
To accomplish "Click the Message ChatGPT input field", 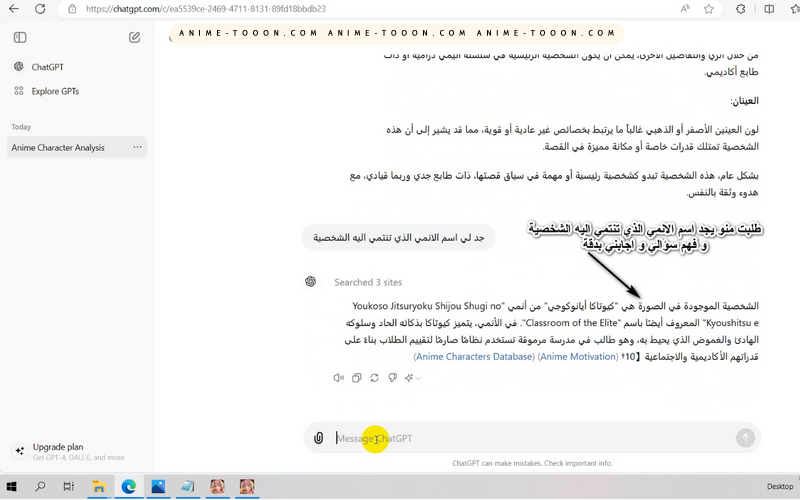I will point(533,438).
